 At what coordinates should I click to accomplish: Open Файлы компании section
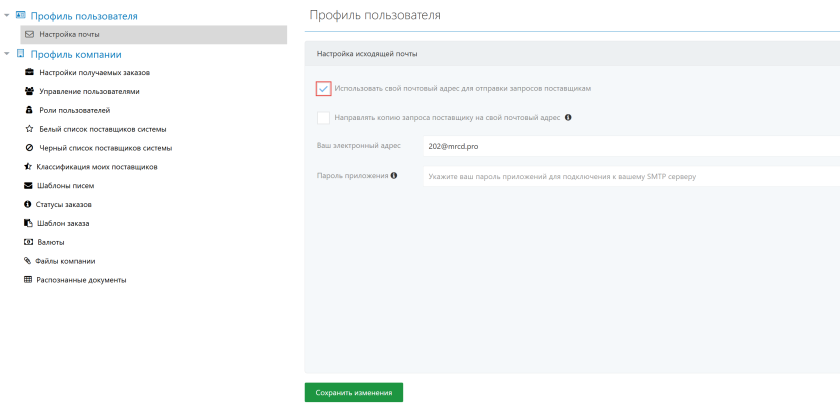[65, 261]
